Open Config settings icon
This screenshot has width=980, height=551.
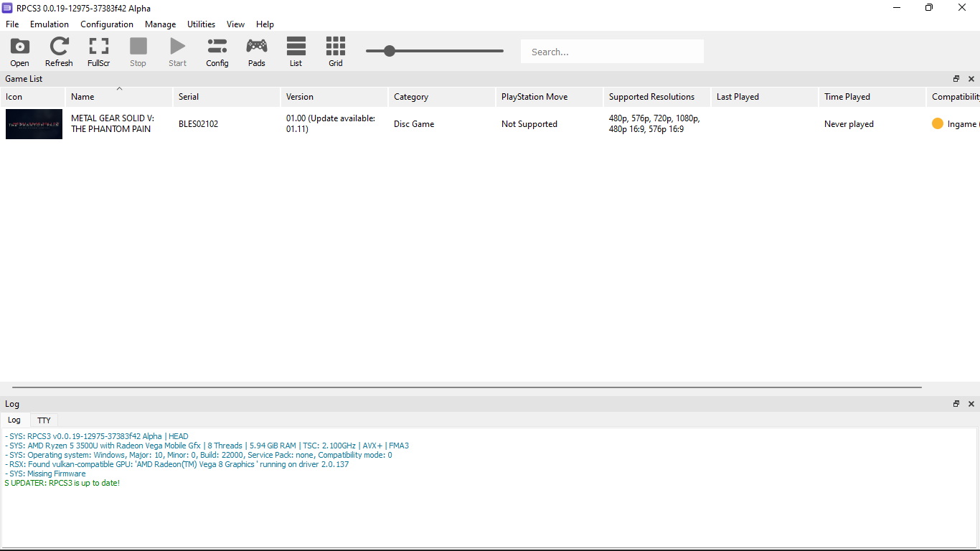217,52
